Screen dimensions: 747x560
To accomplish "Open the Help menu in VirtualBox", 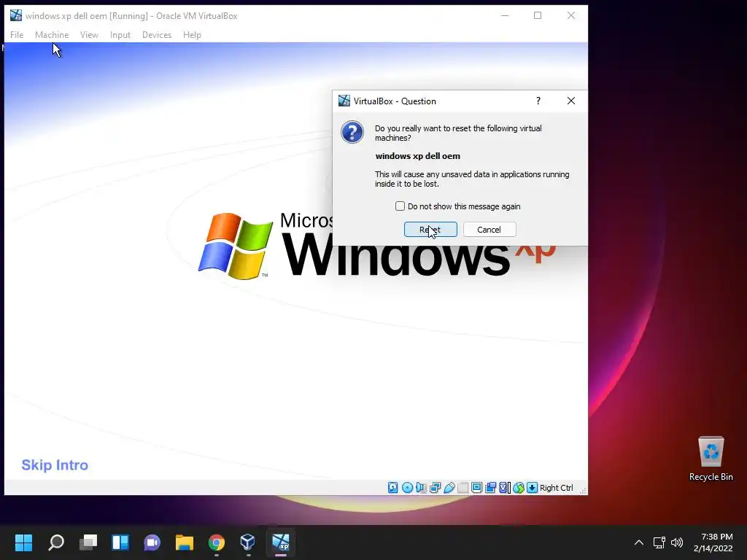I will (192, 35).
